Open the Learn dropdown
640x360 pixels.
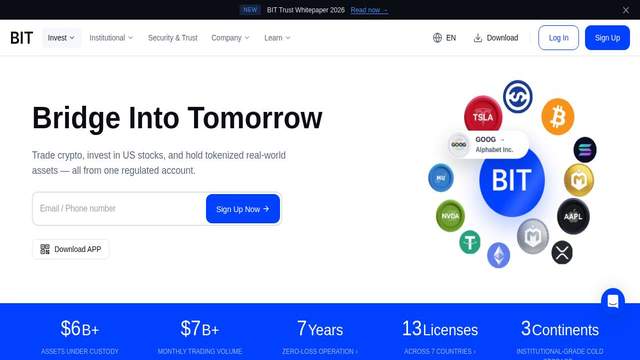277,38
